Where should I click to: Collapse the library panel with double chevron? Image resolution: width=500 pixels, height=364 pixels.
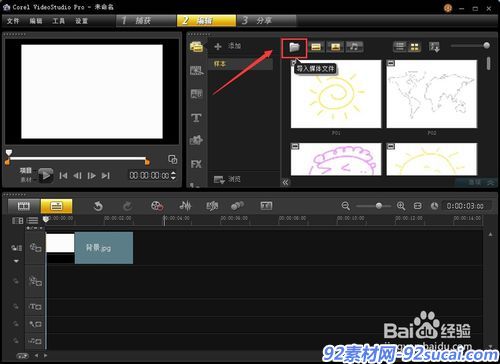coord(286,182)
